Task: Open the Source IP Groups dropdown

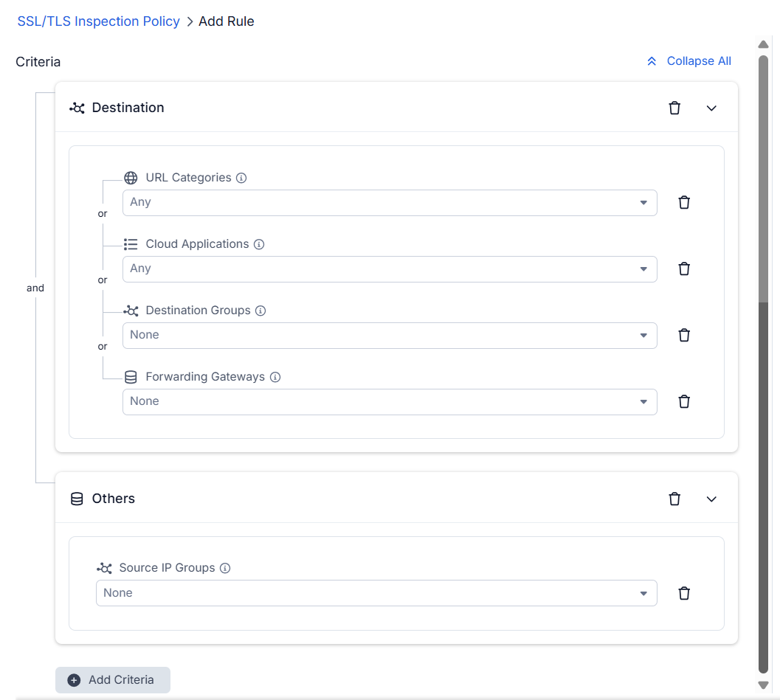Action: tap(376, 593)
